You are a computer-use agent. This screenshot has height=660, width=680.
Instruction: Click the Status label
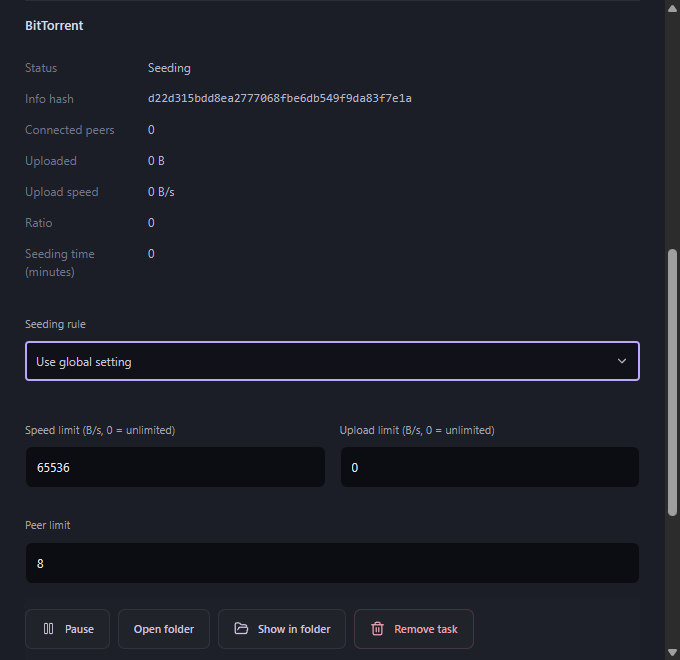pyautogui.click(x=41, y=68)
